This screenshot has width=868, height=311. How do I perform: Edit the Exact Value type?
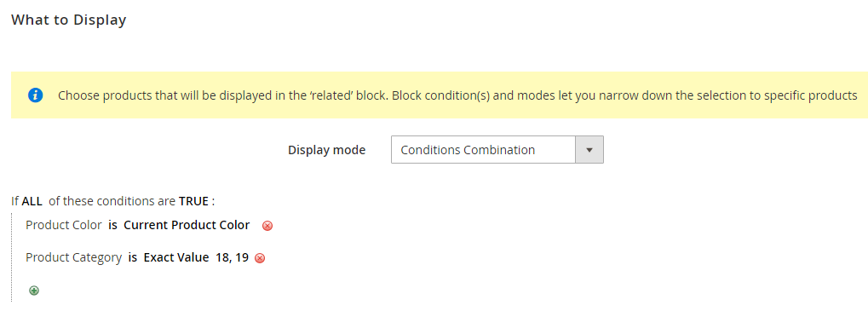pyautogui.click(x=176, y=257)
